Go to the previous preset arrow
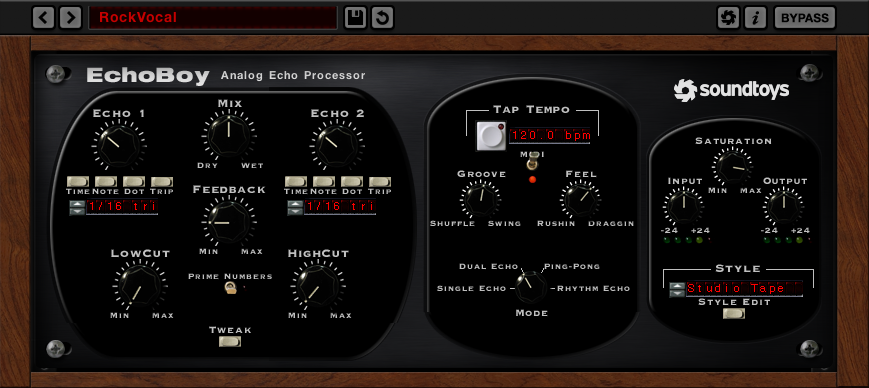The height and width of the screenshot is (388, 869). click(44, 18)
